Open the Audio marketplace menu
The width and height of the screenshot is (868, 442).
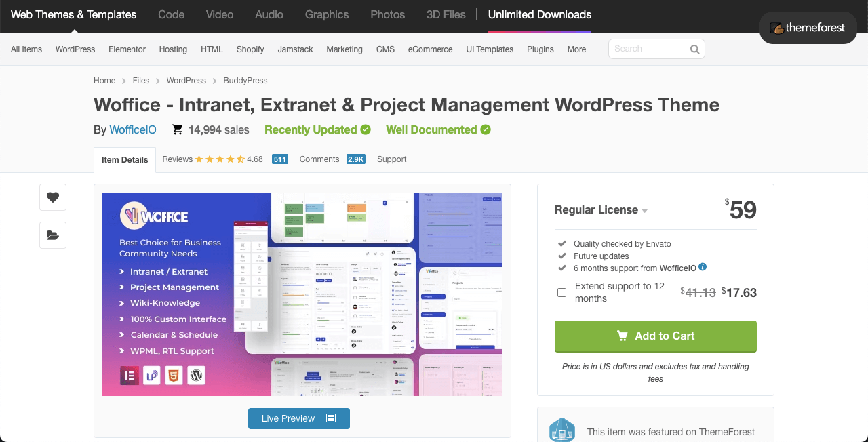(269, 14)
